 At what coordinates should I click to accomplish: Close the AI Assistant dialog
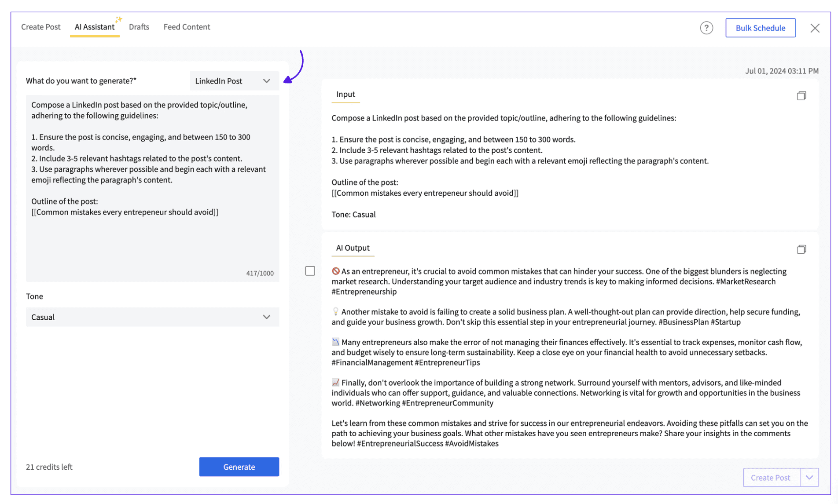tap(815, 28)
